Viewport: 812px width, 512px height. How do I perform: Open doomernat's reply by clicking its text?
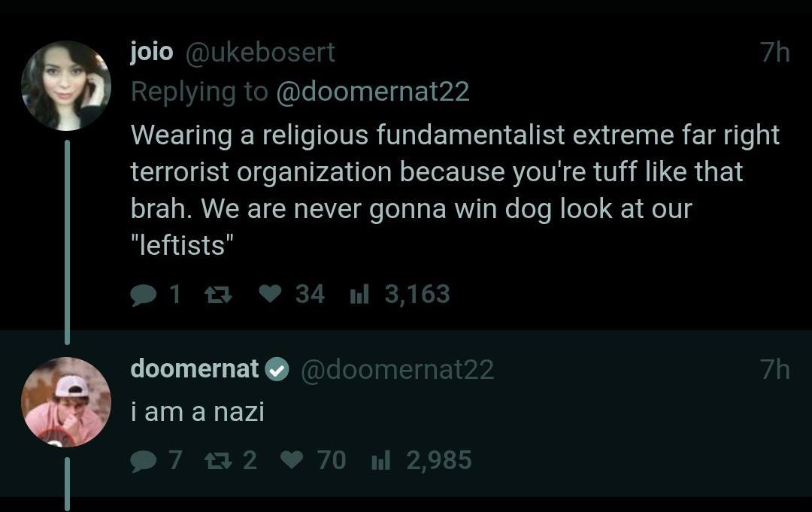[197, 411]
